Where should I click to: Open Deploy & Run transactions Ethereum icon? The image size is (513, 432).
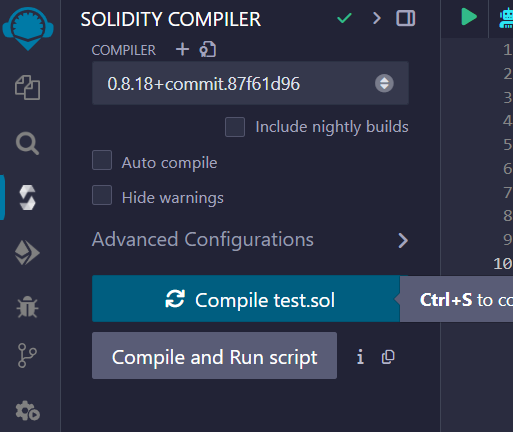[x=27, y=253]
